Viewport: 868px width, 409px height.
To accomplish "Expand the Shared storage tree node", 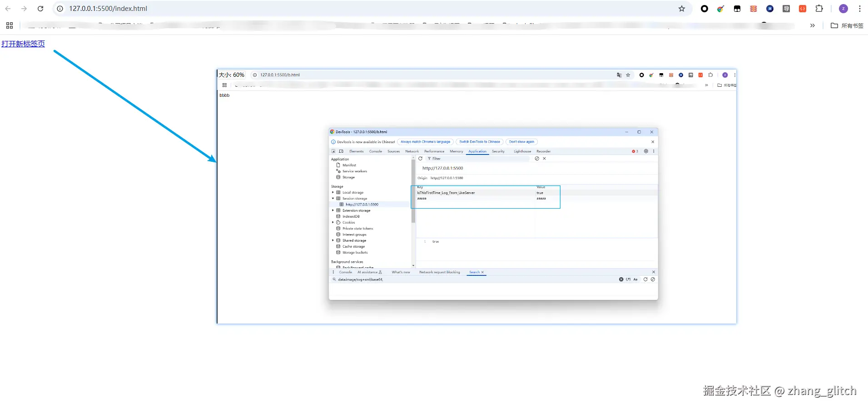I will click(x=333, y=240).
